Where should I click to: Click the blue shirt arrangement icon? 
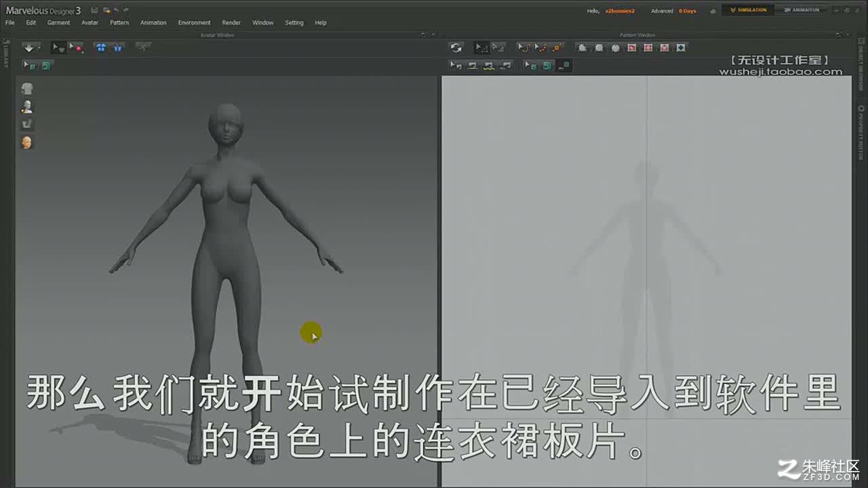click(101, 48)
